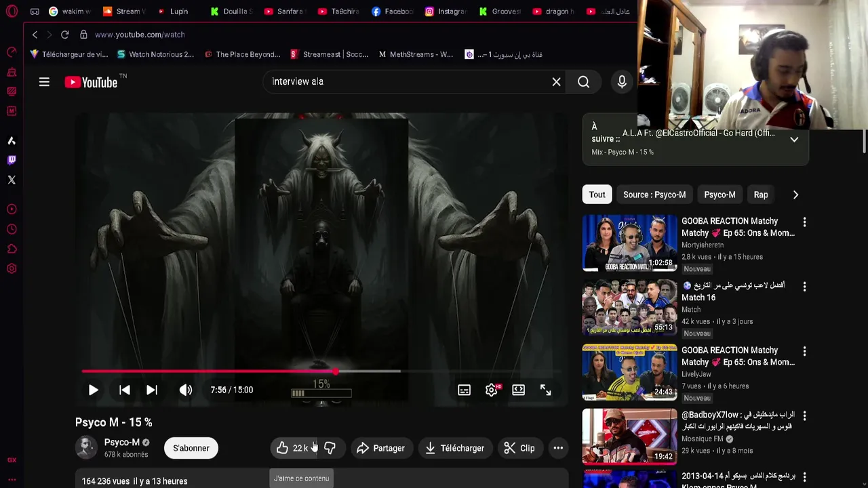Image resolution: width=868 pixels, height=488 pixels.
Task: Download the video via Télécharger
Action: point(454,448)
